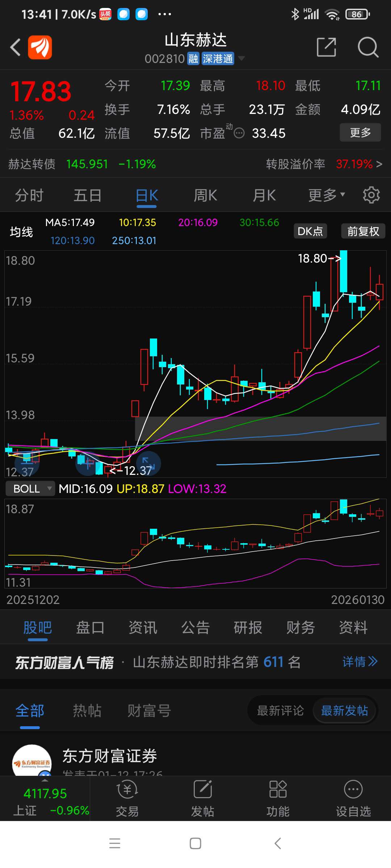
Task: Tap the 12.37 low price marker
Action: pyautogui.click(x=131, y=471)
